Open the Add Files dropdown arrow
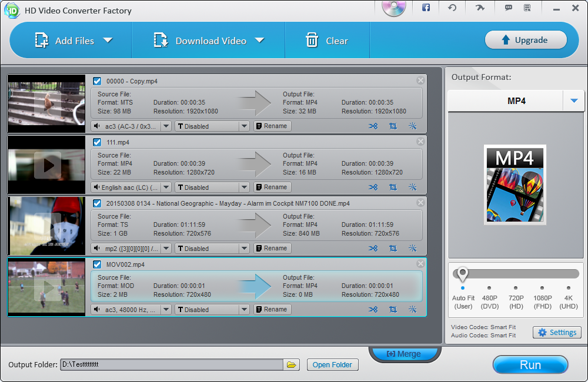The width and height of the screenshot is (588, 382). [108, 40]
